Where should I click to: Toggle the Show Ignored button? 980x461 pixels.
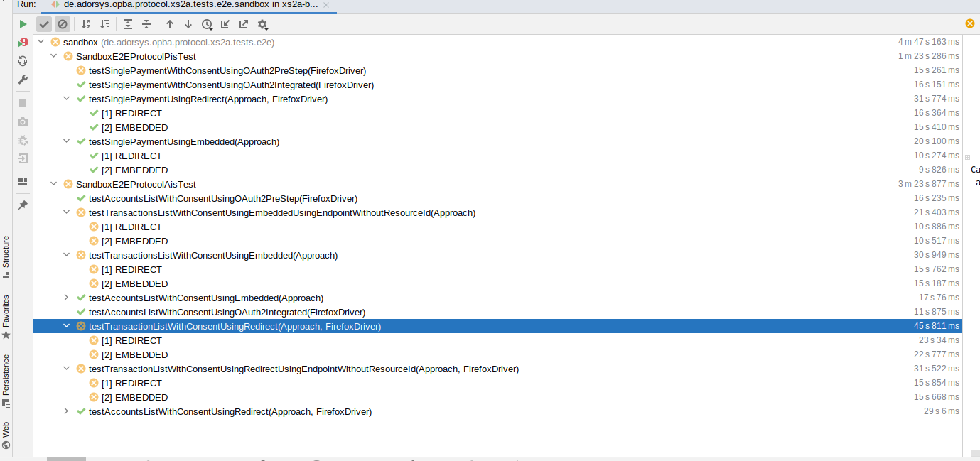click(x=63, y=24)
